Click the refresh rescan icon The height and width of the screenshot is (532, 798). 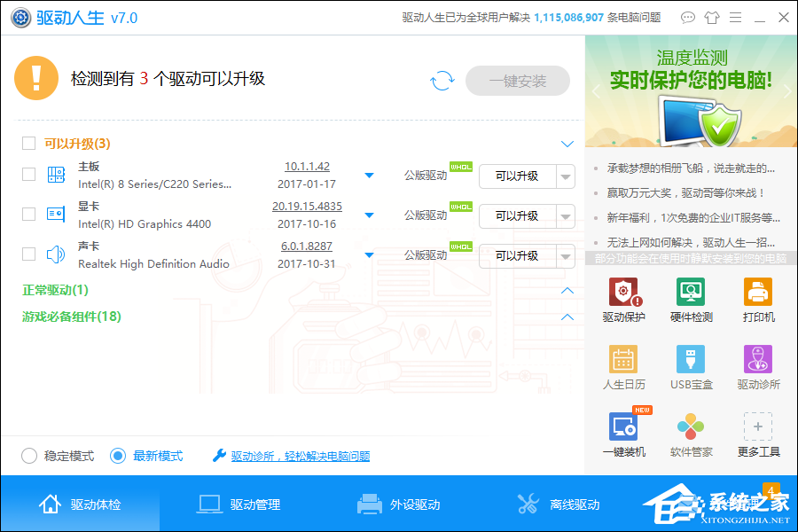tap(442, 80)
